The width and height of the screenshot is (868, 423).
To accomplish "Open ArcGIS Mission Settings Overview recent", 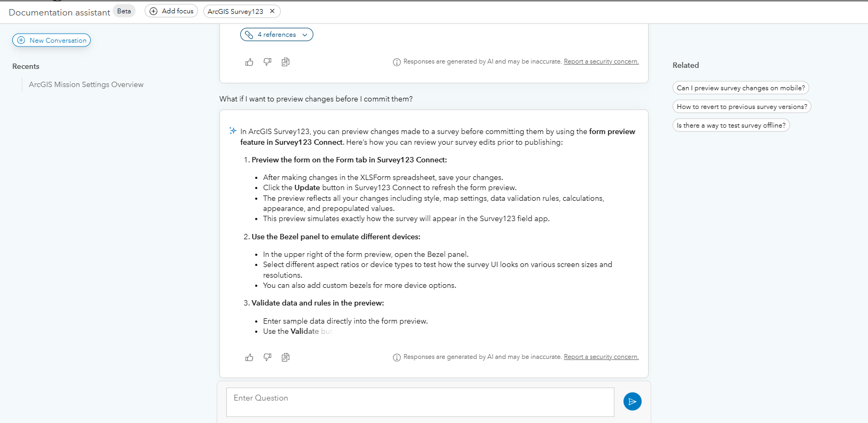I will 86,84.
